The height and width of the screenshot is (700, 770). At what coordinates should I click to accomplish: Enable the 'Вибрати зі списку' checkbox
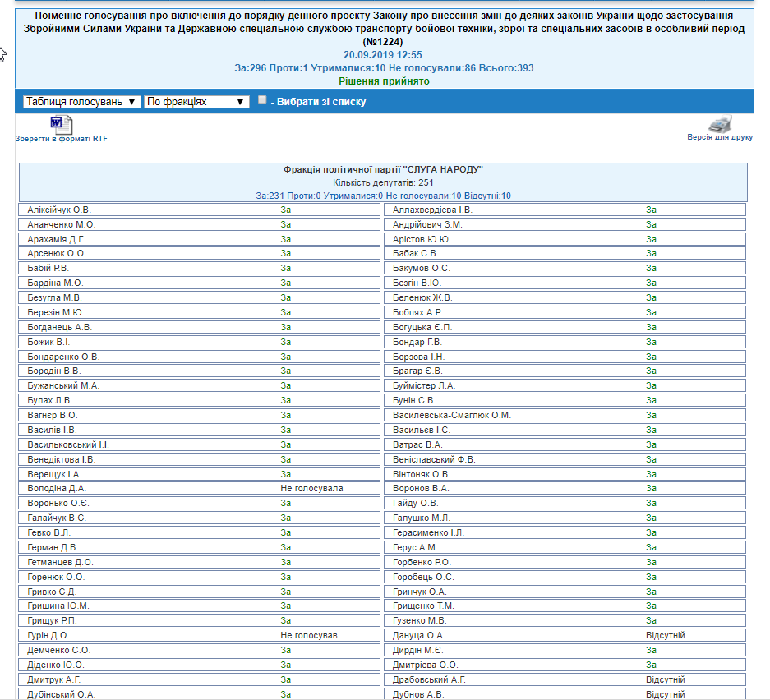point(262,100)
